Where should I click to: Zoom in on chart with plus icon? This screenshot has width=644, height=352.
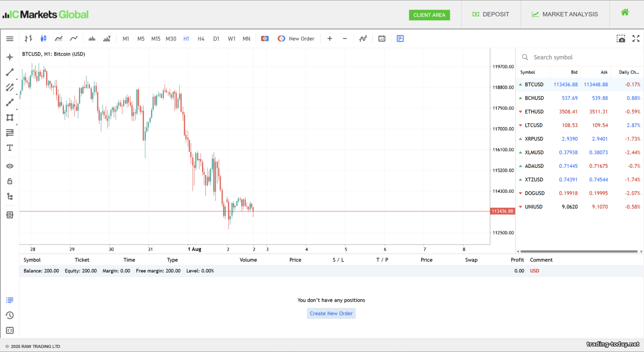pyautogui.click(x=330, y=39)
